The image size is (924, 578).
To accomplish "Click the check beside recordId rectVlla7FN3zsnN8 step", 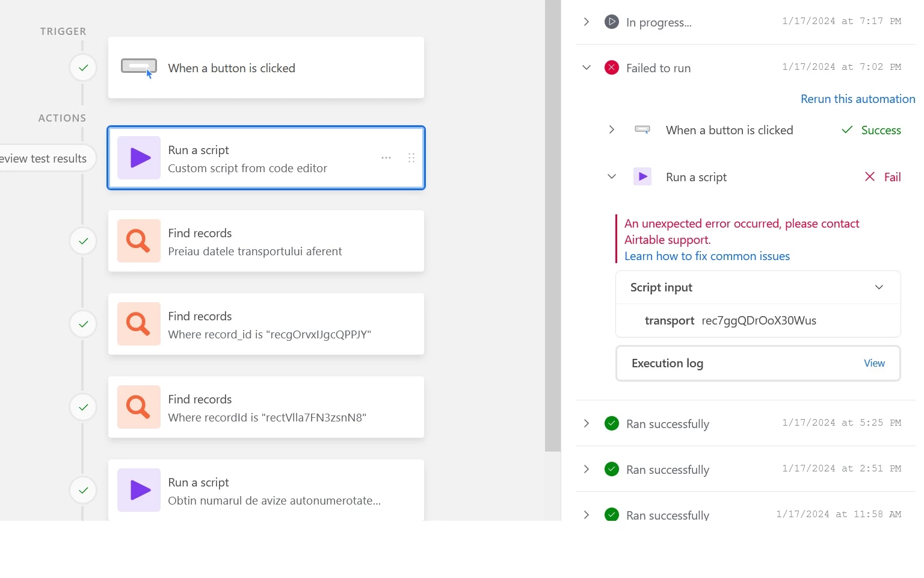I will coord(83,407).
